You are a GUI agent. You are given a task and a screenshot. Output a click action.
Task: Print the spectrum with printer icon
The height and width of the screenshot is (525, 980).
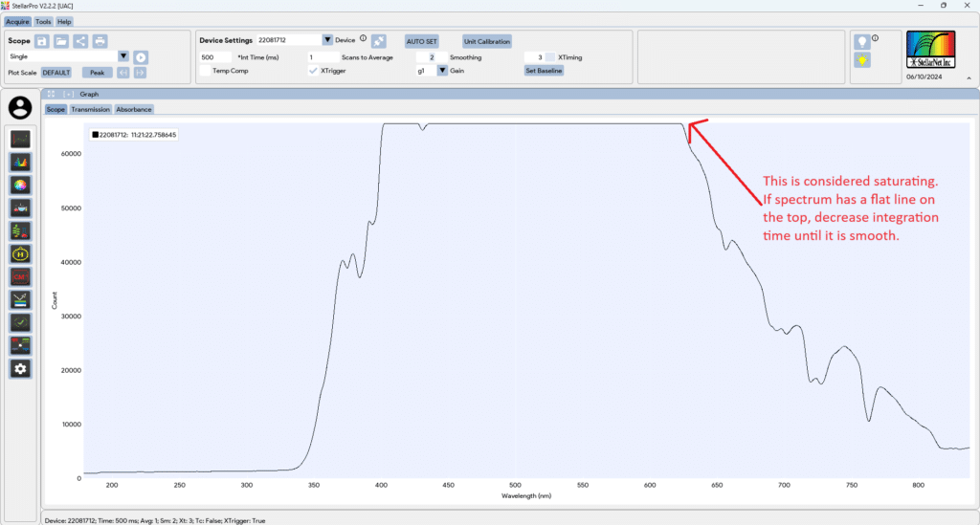(100, 41)
